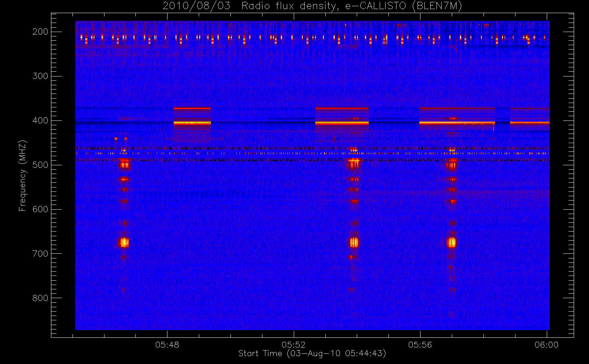Click the 300 frequency tick label
Image resolution: width=589 pixels, height=364 pixels.
coord(40,76)
